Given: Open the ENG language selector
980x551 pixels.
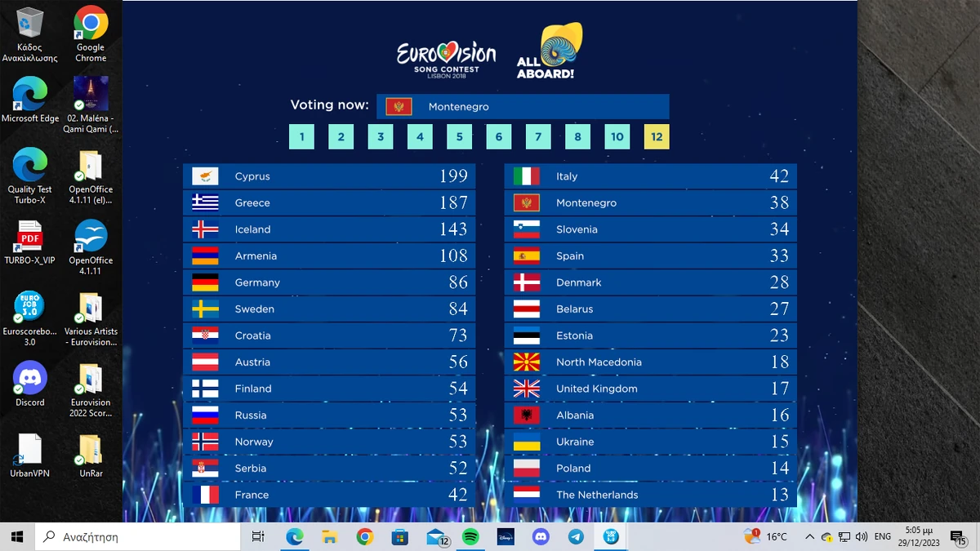Looking at the screenshot, I should [x=882, y=536].
